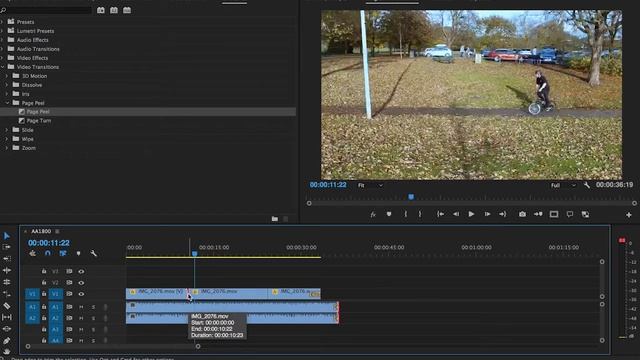This screenshot has height=360, width=640.
Task: Expand the Zoom folder
Action: tap(7, 148)
